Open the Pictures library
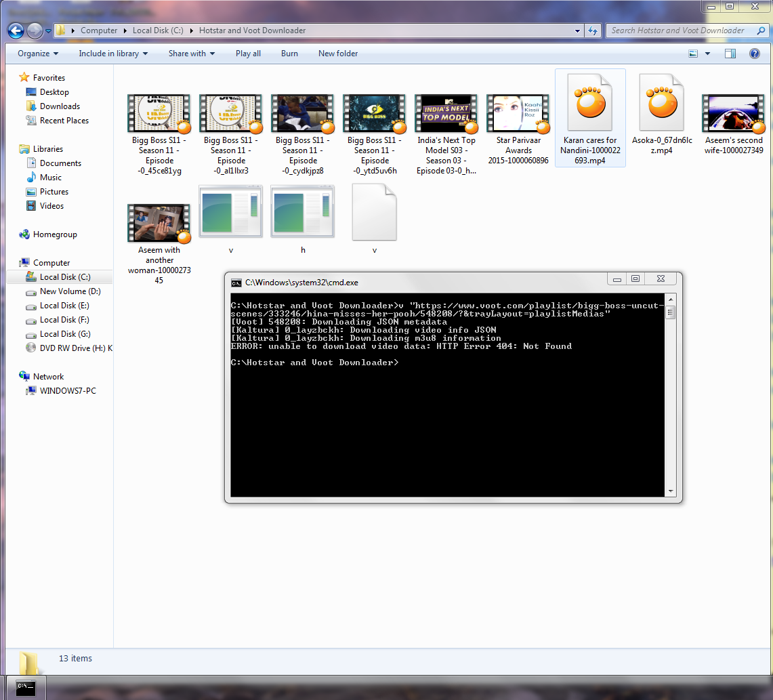Viewport: 773px width, 700px height. (x=54, y=192)
